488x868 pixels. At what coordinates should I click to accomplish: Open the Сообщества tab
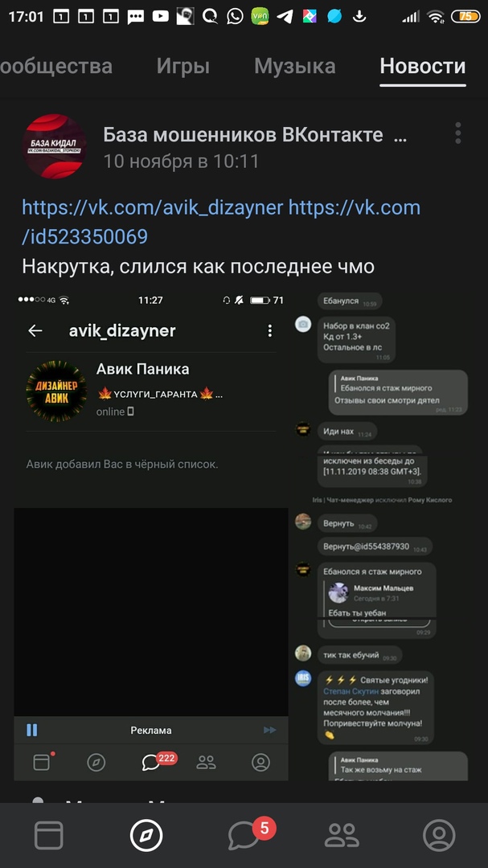(x=56, y=67)
